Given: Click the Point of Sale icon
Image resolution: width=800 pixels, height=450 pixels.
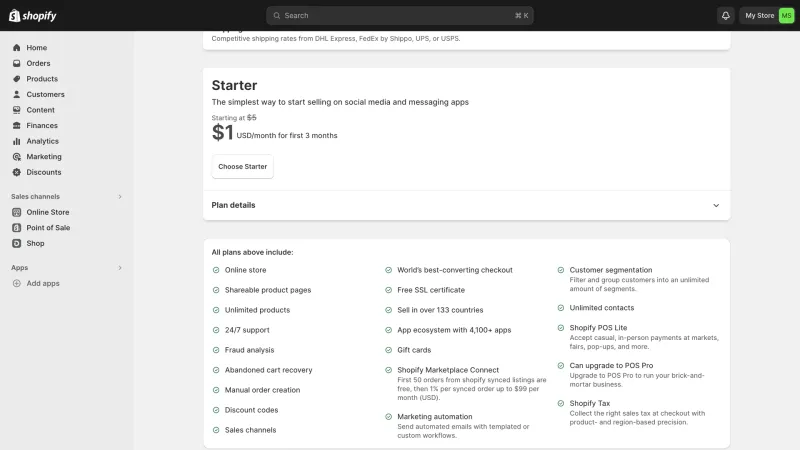Looking at the screenshot, I should [16, 228].
